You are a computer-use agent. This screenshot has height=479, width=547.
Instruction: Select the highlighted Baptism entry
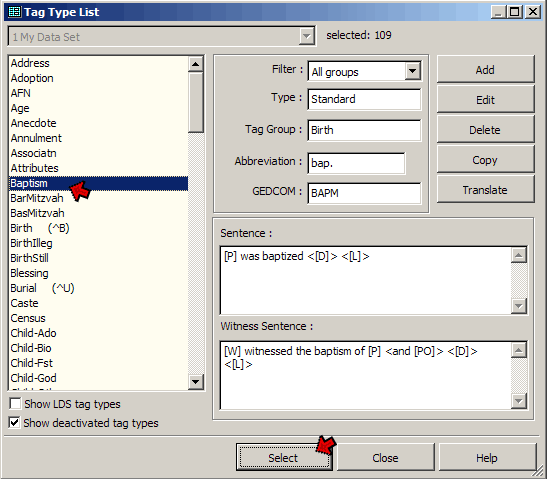(x=98, y=183)
